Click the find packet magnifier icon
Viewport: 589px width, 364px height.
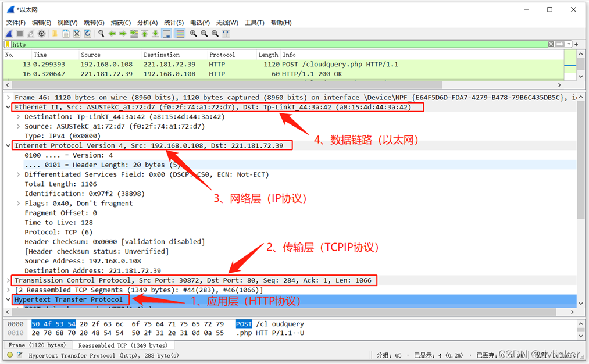click(x=101, y=34)
